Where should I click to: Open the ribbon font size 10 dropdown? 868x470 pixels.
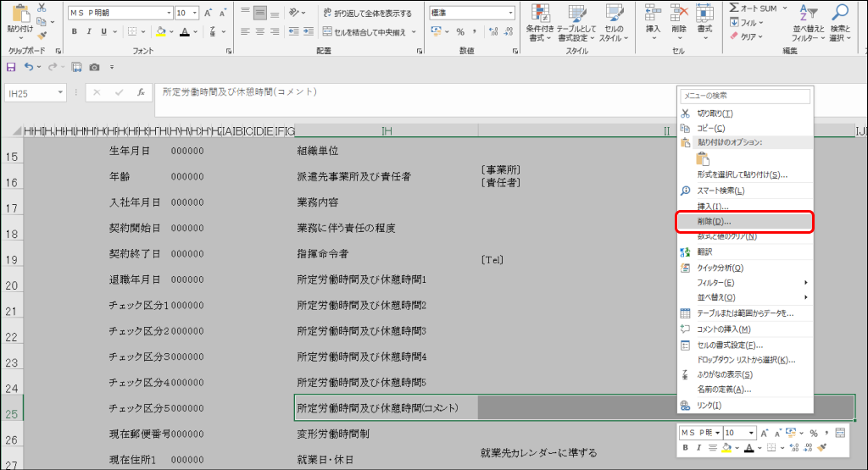194,13
